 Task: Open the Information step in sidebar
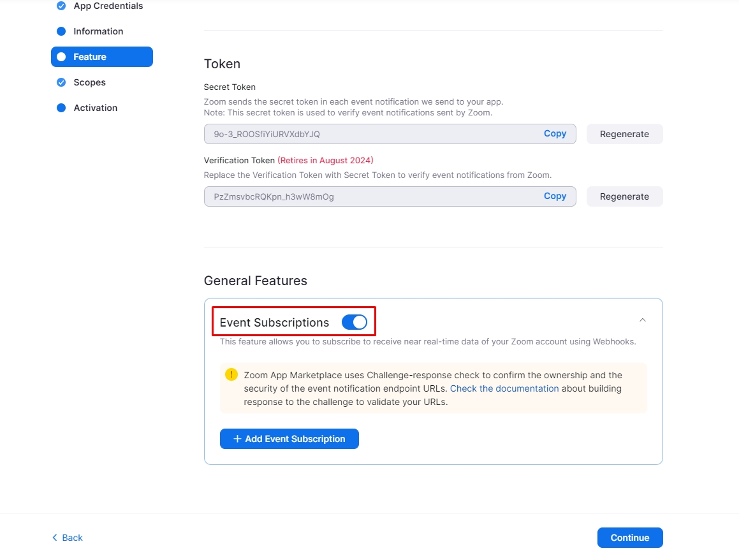(98, 31)
